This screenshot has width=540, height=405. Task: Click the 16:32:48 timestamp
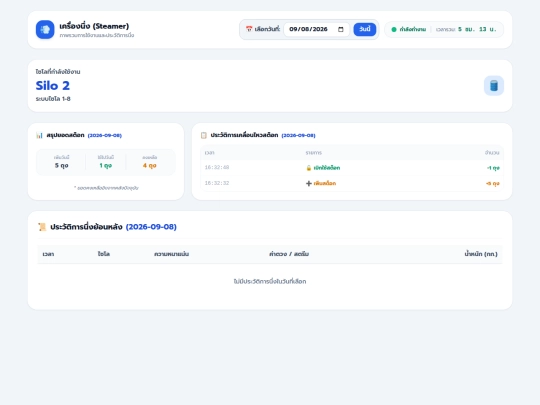pyautogui.click(x=217, y=167)
